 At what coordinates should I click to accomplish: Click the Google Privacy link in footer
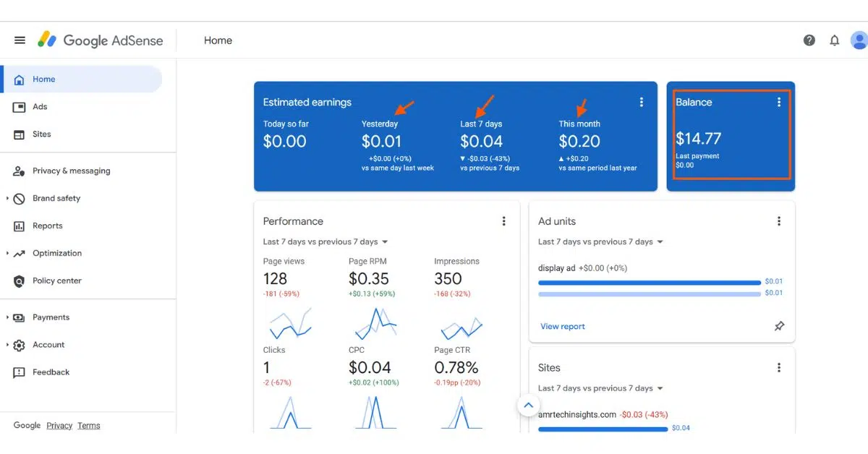[59, 425]
